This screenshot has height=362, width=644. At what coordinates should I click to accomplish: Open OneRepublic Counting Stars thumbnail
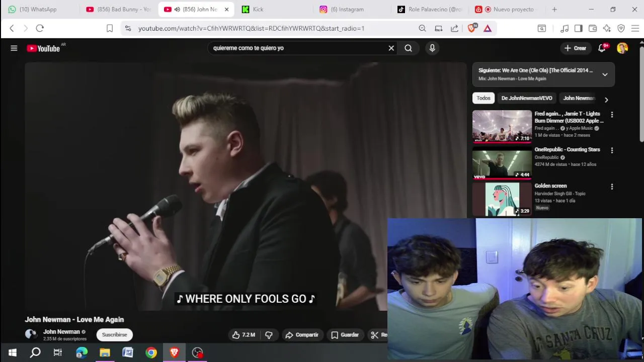pos(502,162)
